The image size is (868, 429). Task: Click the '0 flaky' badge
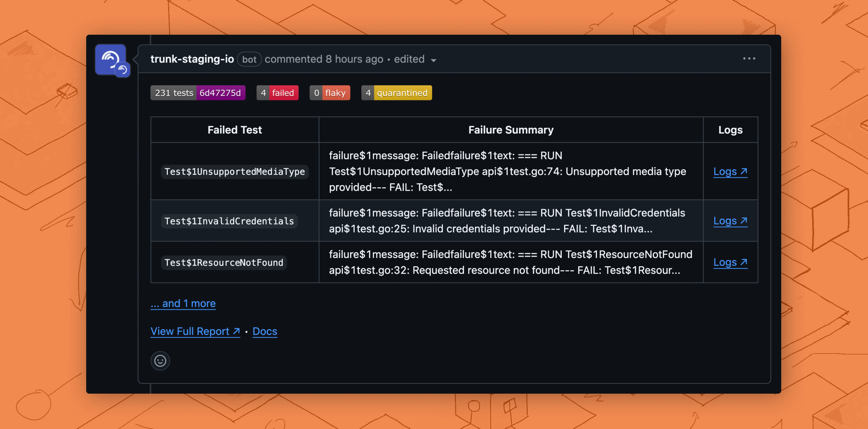click(330, 93)
